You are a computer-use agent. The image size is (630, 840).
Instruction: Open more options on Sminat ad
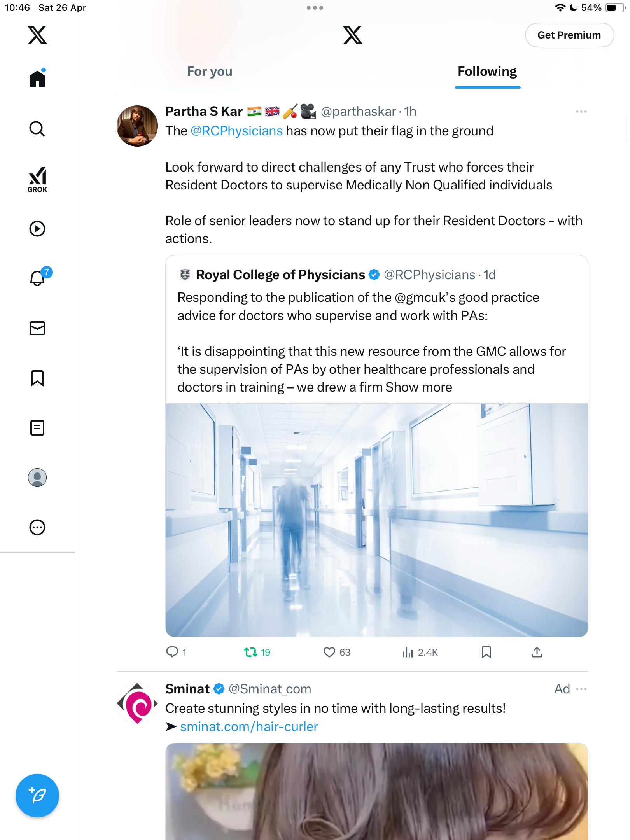(x=581, y=689)
